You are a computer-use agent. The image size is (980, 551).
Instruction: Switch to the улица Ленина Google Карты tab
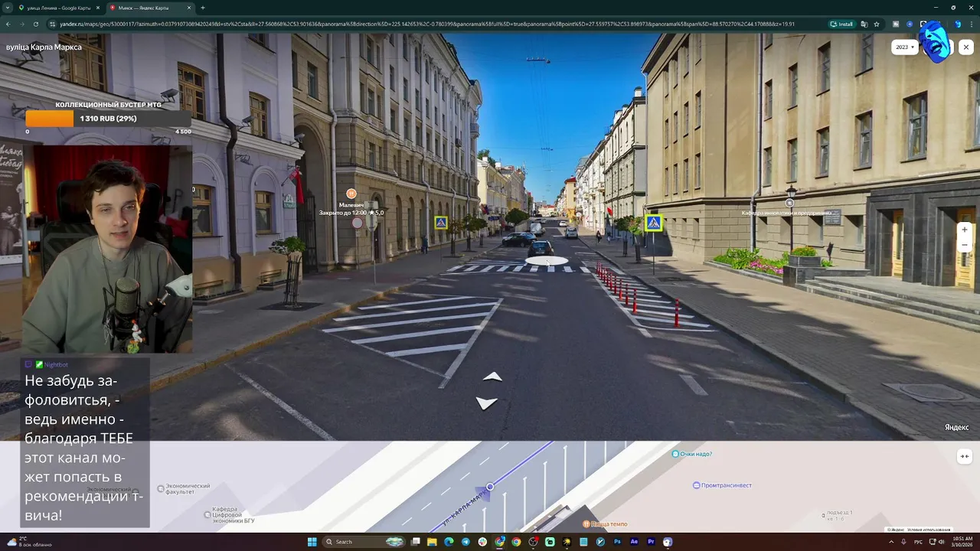(x=59, y=8)
